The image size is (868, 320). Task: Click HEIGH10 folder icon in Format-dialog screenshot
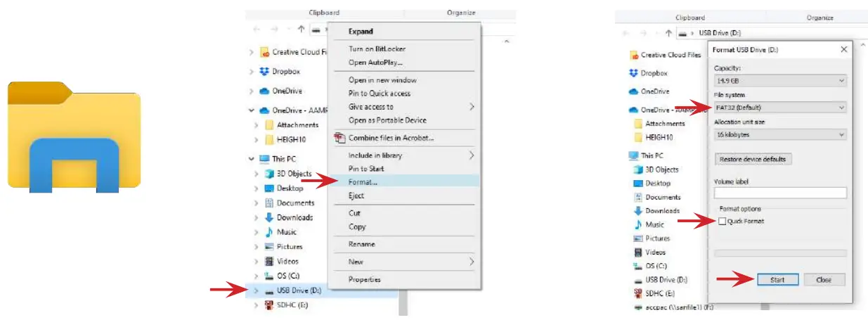638,137
